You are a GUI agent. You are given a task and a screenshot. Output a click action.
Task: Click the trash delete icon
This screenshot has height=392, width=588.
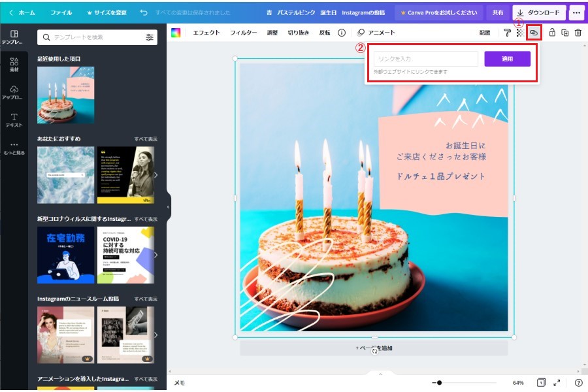[578, 33]
